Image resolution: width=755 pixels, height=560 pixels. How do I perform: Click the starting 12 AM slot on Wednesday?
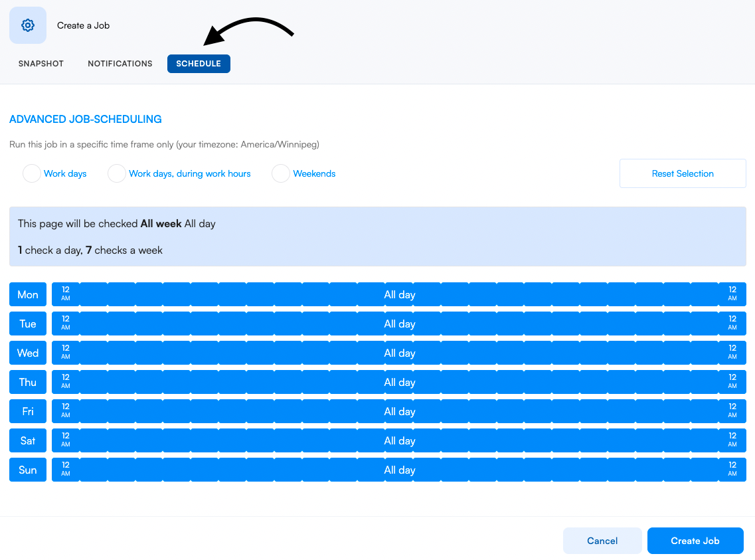(66, 353)
